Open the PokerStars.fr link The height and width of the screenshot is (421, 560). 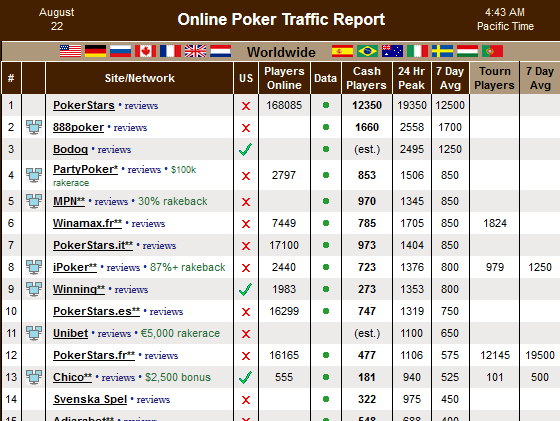[94, 355]
